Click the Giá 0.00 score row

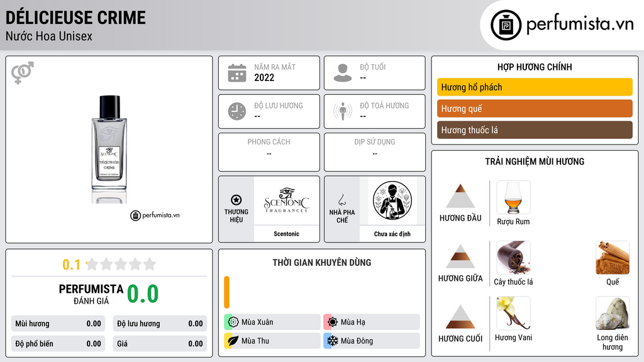click(x=160, y=344)
